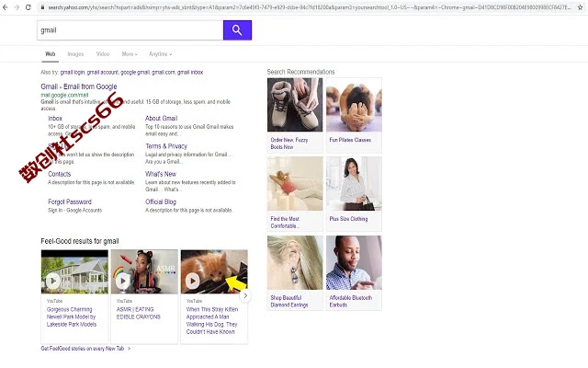The width and height of the screenshot is (588, 368).
Task: Click the Pilates class recommendation image
Action: click(x=354, y=105)
